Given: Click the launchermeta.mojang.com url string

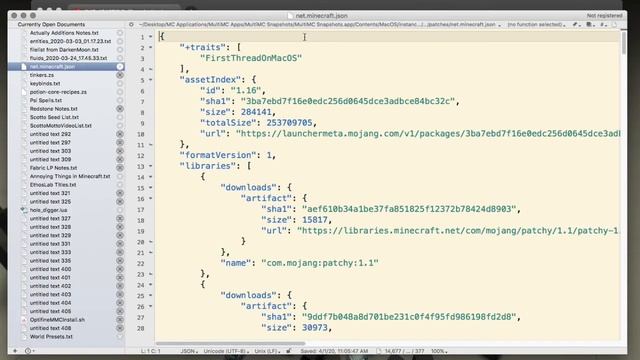Looking at the screenshot, I should pyautogui.click(x=428, y=133).
